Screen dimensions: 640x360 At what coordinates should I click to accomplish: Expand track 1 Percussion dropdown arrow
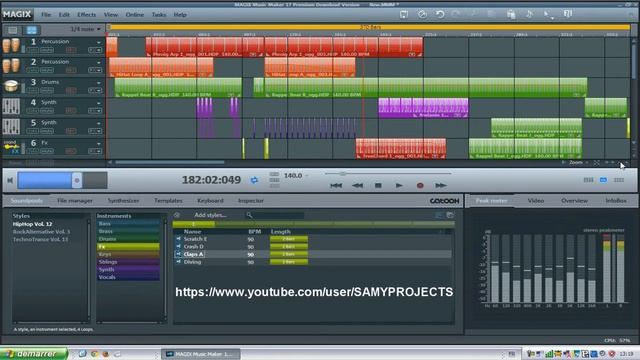98,42
